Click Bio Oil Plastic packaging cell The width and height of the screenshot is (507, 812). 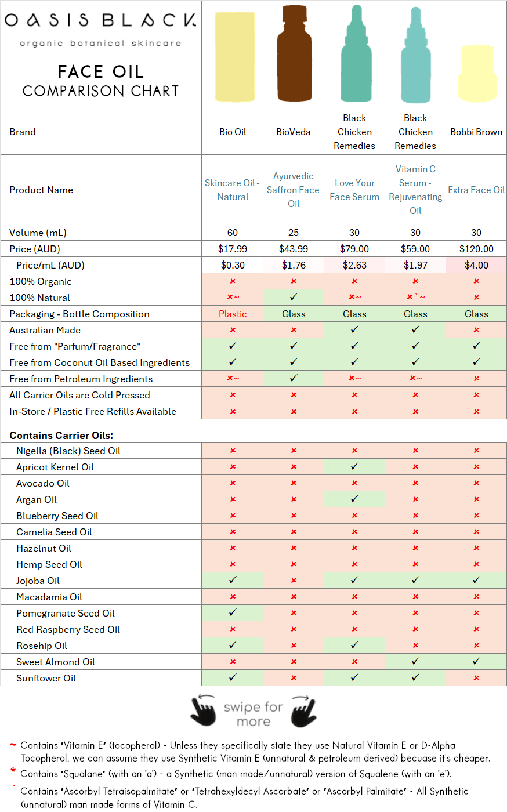233,314
